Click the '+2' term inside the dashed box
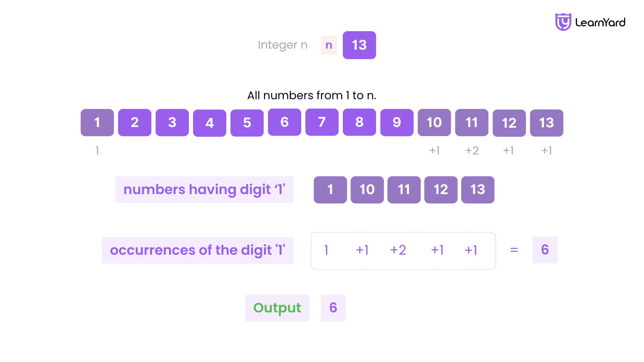Image resolution: width=644 pixels, height=362 pixels. (x=398, y=250)
